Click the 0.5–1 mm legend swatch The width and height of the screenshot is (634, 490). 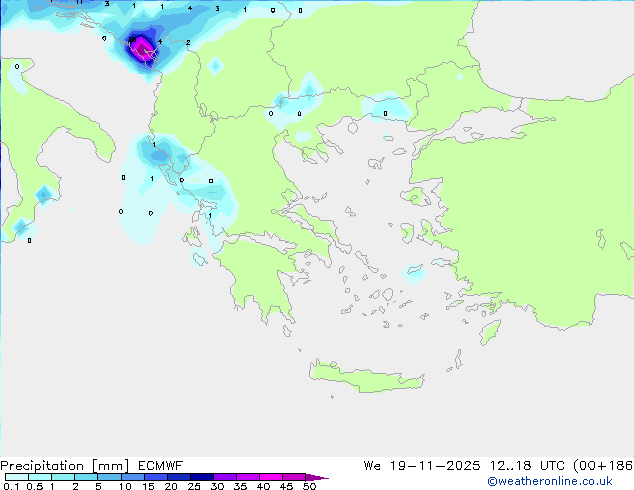[x=40, y=477]
